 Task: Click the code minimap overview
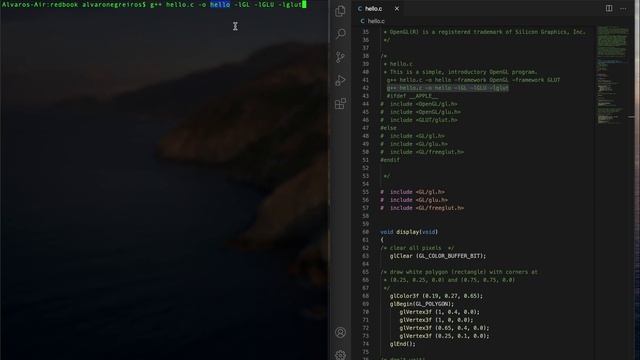click(x=613, y=76)
